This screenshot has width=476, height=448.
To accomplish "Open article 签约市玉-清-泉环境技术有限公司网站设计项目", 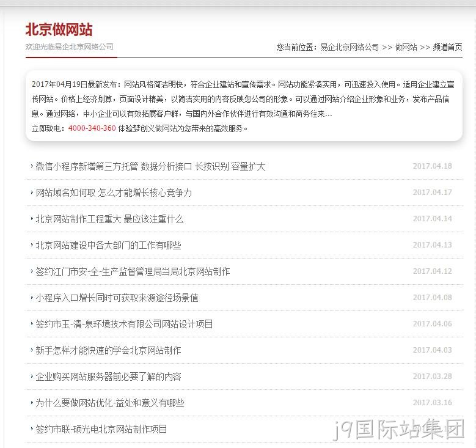I will (124, 324).
